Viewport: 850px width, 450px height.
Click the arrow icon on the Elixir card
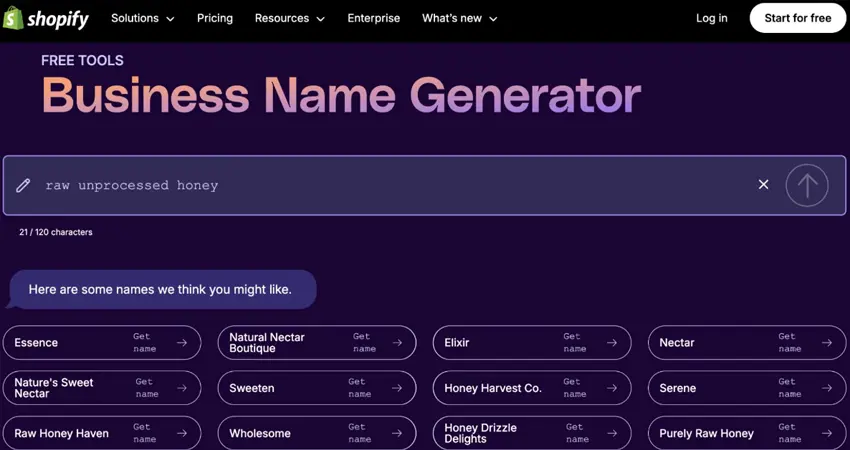(x=612, y=343)
